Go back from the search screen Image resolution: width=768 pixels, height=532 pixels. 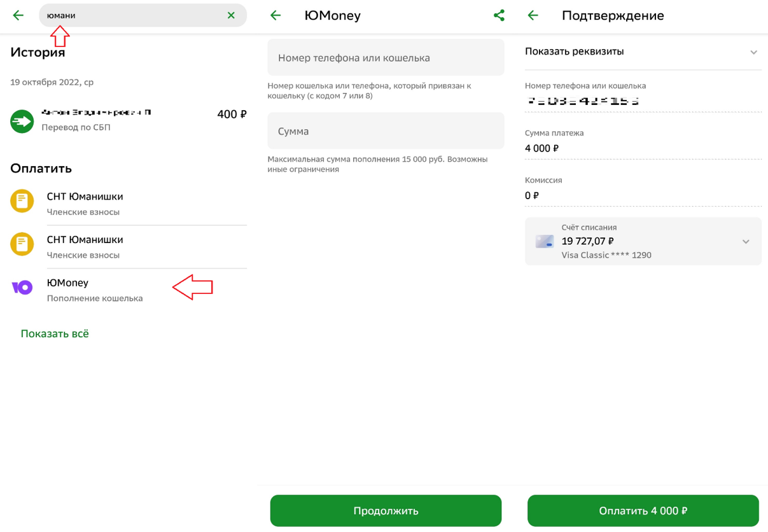click(18, 15)
